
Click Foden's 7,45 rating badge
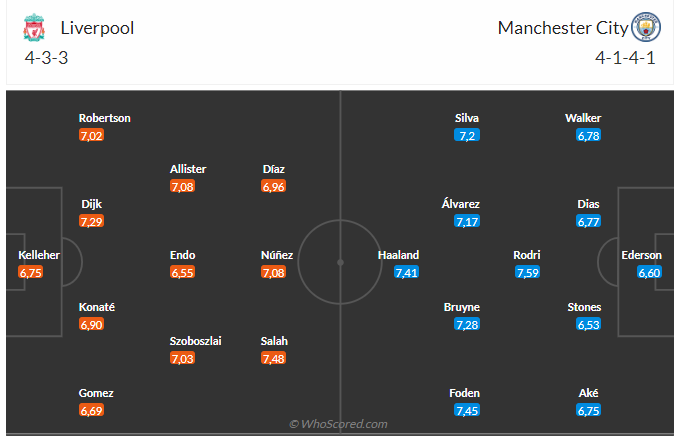(467, 410)
